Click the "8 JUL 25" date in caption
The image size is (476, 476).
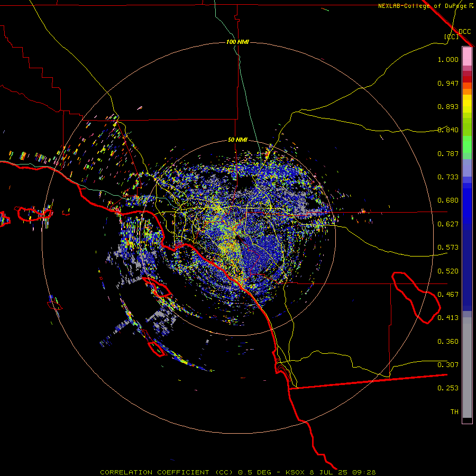[x=328, y=472]
